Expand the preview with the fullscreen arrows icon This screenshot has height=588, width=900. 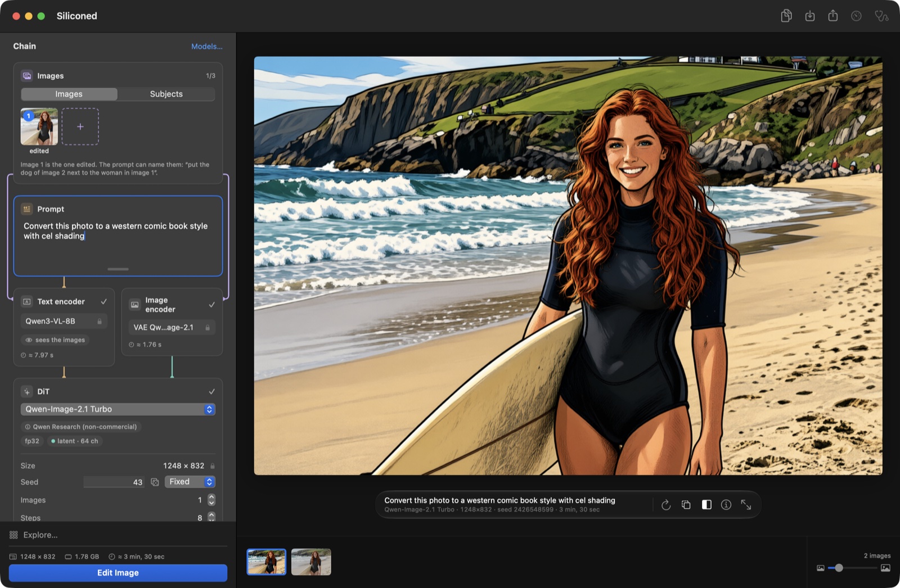click(x=746, y=505)
